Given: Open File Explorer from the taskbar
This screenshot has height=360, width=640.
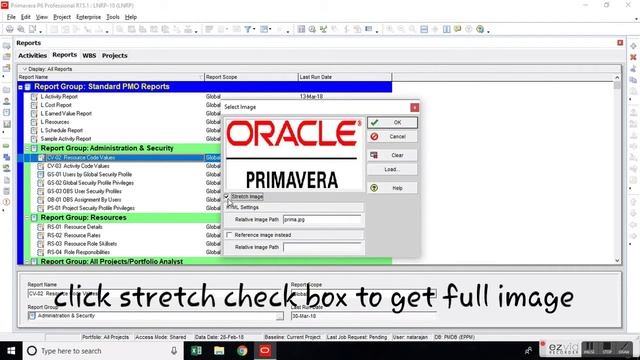Looking at the screenshot, I should click(219, 351).
